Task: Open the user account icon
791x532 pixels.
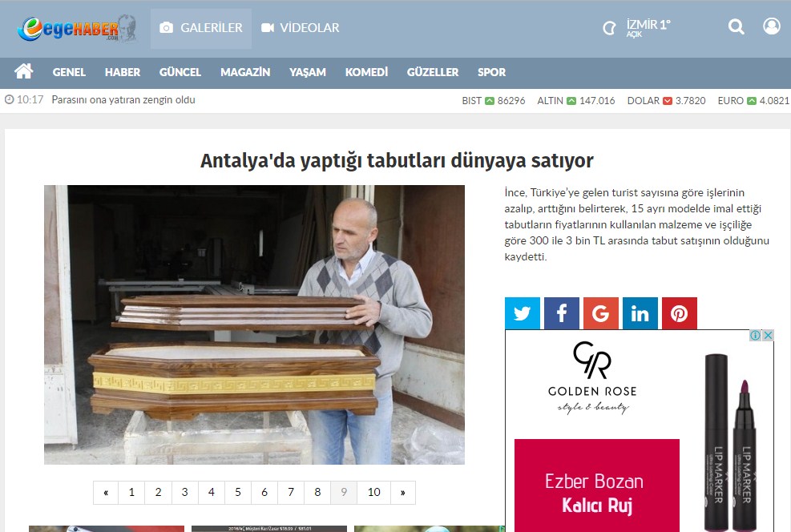Action: click(x=771, y=26)
